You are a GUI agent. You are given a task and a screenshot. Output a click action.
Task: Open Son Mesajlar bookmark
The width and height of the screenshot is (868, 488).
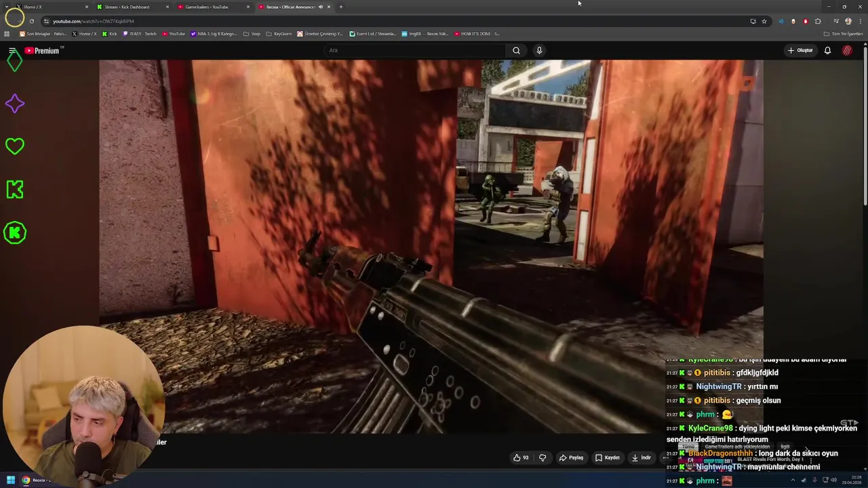[43, 33]
